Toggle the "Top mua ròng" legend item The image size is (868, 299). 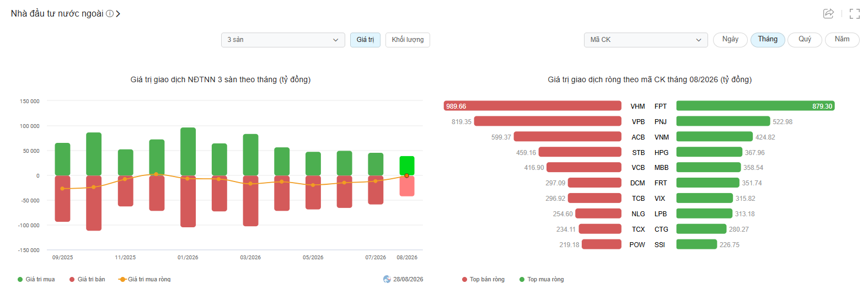(x=542, y=279)
